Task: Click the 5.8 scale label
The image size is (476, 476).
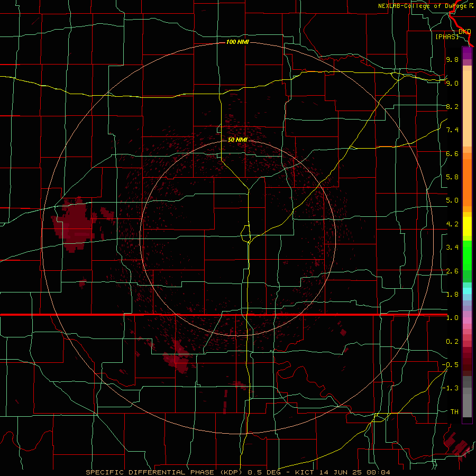Action: point(452,177)
